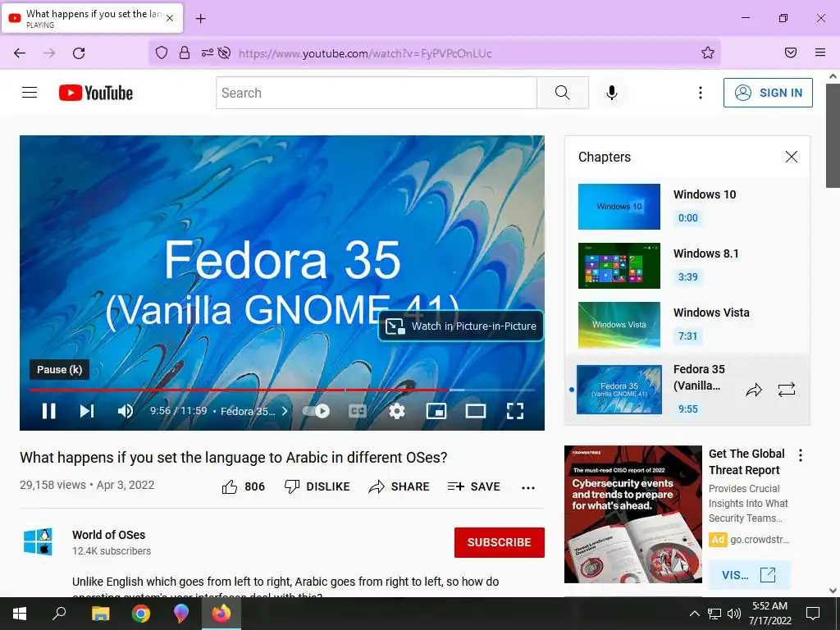The width and height of the screenshot is (840, 630).
Task: Toggle subtitles CC button
Action: click(358, 411)
